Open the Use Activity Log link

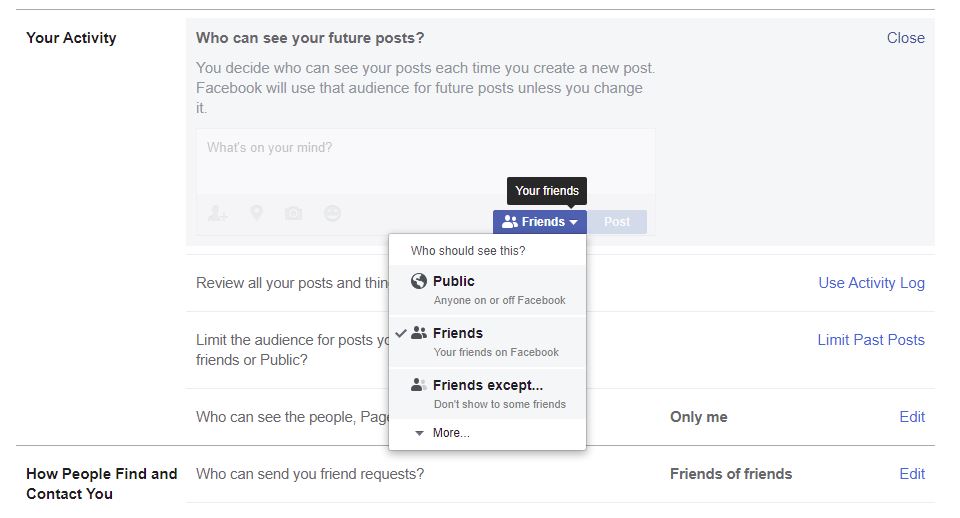[x=871, y=283]
